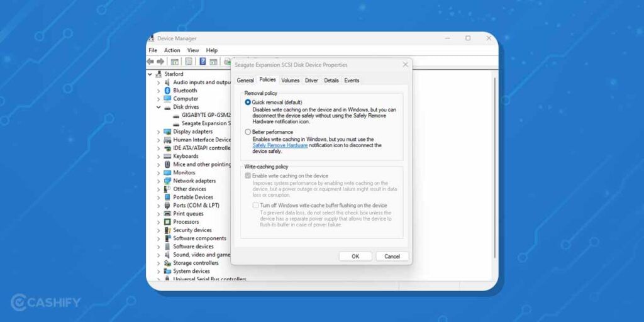Click the OK button
This screenshot has width=644, height=322.
tap(355, 257)
